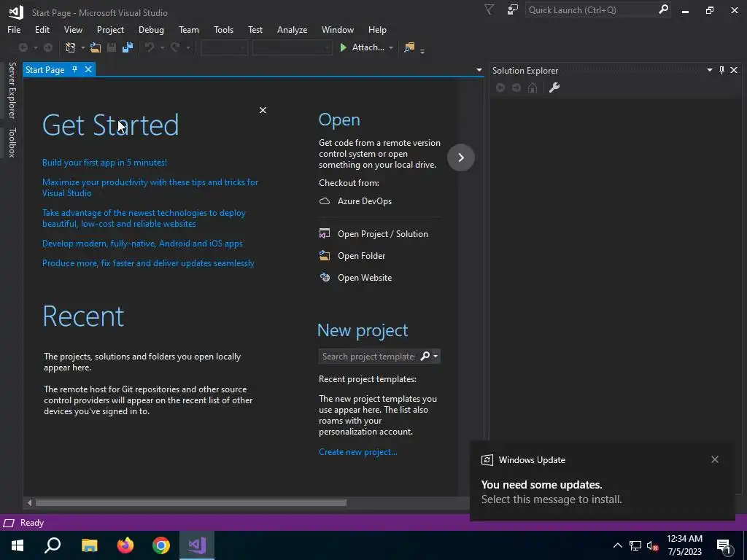The height and width of the screenshot is (560, 747).
Task: Open the File menu
Action: [14, 29]
